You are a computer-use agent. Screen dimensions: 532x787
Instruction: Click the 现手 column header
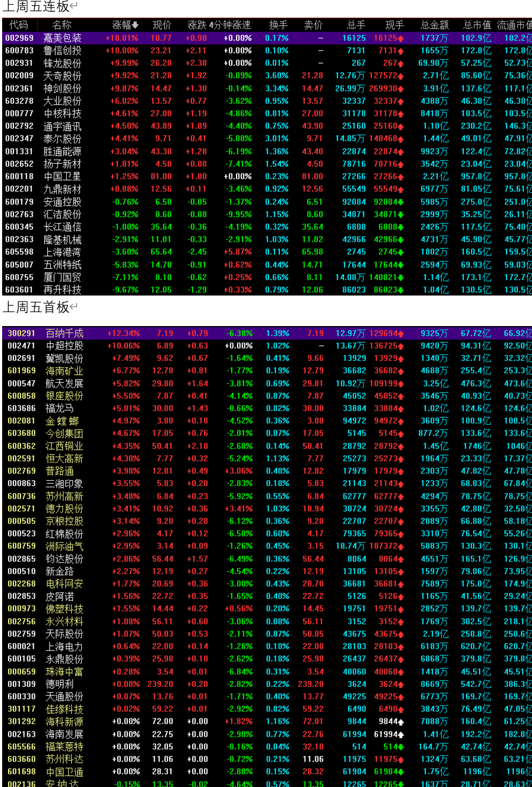[x=394, y=25]
